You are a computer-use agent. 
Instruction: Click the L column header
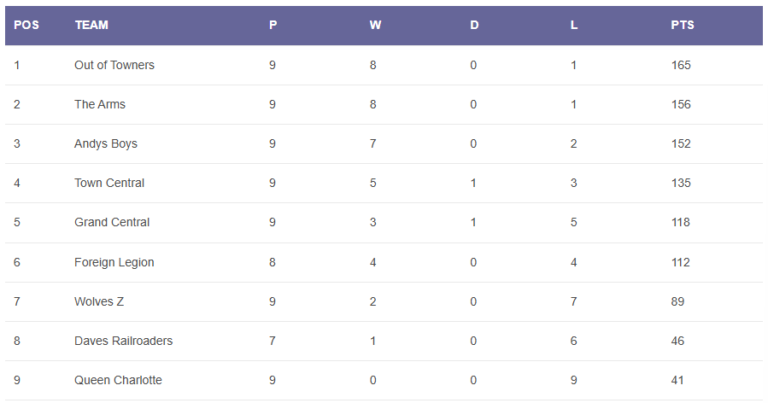(x=574, y=25)
